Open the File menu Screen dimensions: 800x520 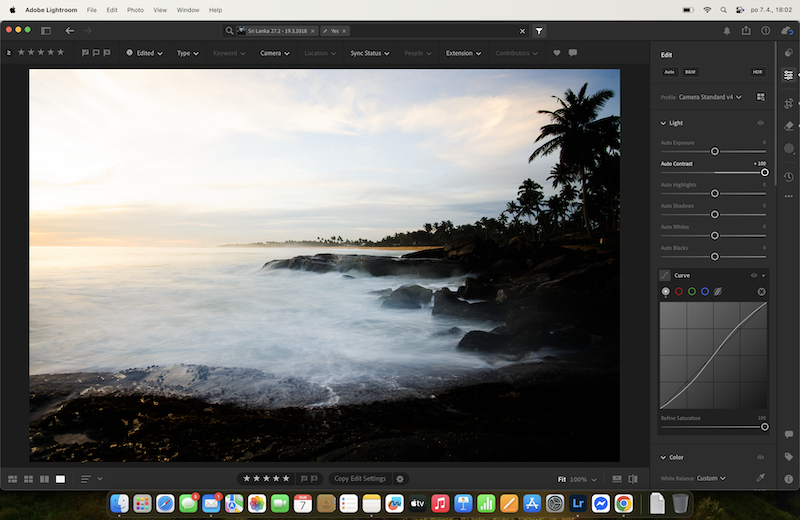[92, 10]
